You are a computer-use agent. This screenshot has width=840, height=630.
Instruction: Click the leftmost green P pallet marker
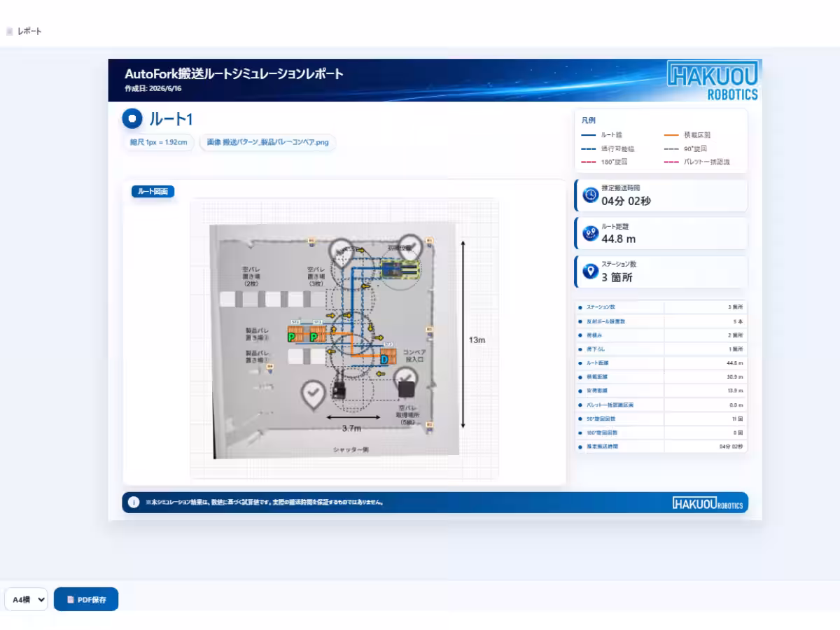[x=293, y=337]
